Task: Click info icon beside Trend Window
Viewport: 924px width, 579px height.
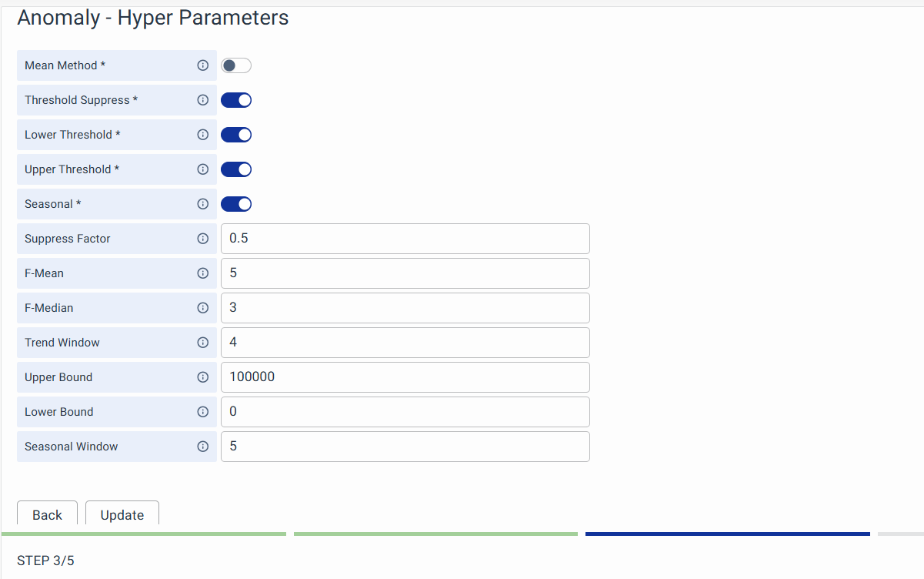Action: [203, 343]
